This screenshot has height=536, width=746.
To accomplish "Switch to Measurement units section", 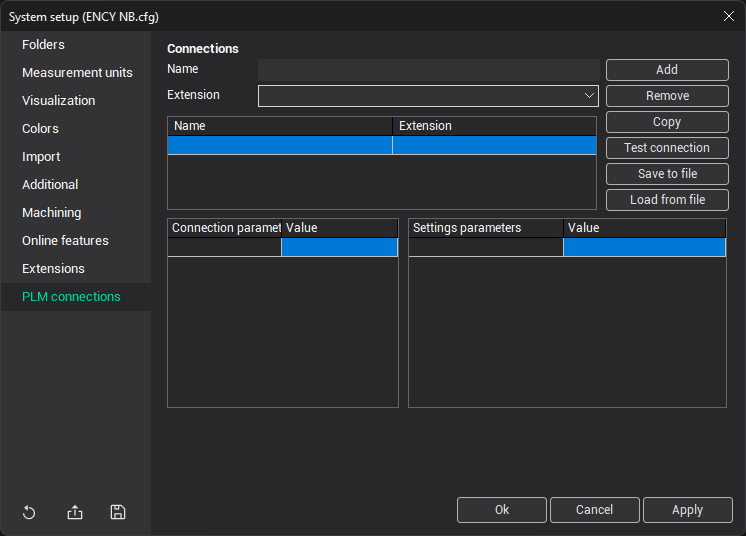I will coord(77,73).
